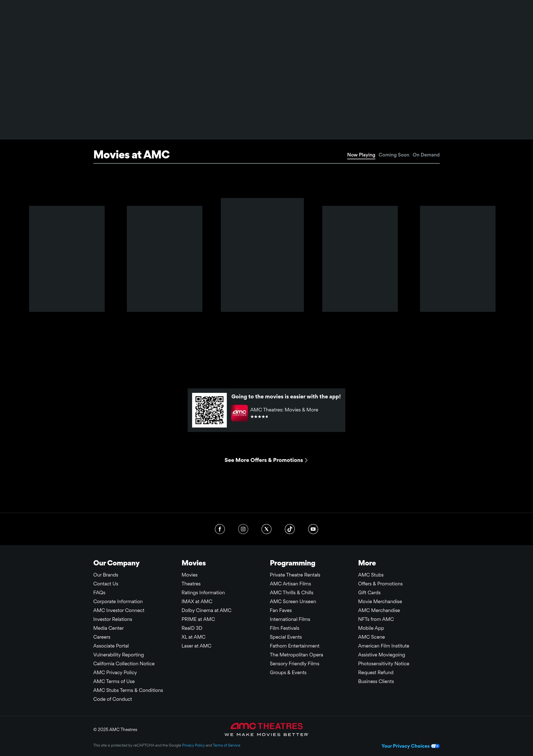Open Your Privacy Choices link
Viewport: 533px width, 756px height.
point(411,746)
